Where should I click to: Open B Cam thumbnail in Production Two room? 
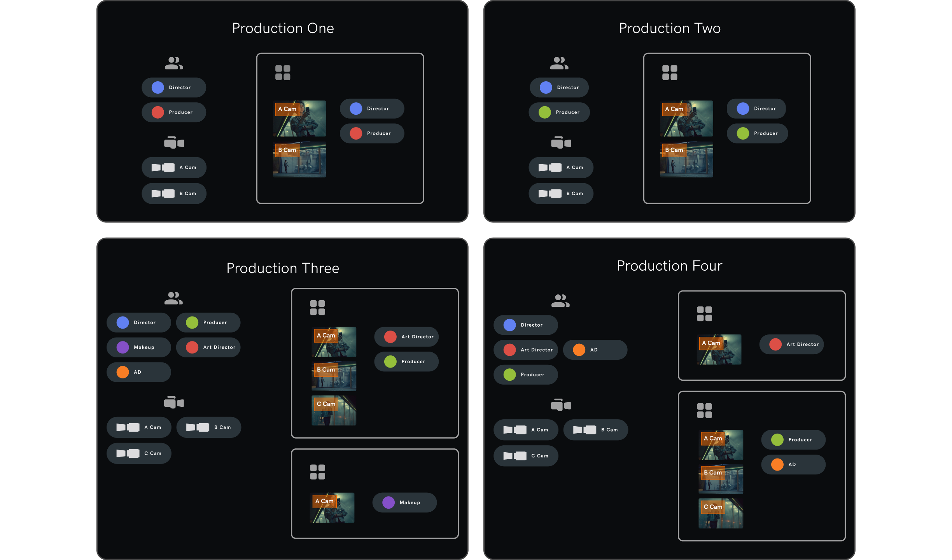click(686, 160)
